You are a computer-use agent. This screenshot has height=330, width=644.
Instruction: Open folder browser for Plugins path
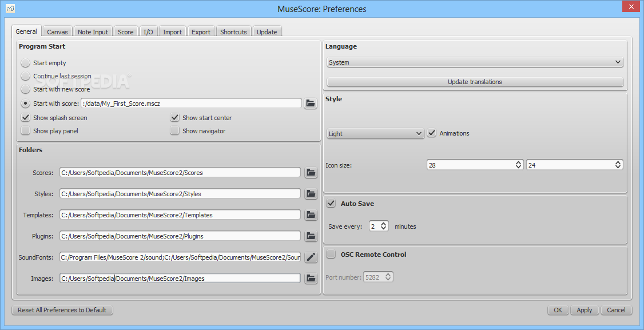pos(311,236)
